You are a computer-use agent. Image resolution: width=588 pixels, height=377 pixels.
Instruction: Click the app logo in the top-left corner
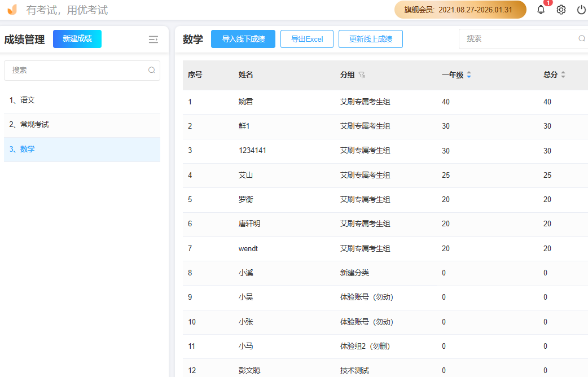pos(12,9)
